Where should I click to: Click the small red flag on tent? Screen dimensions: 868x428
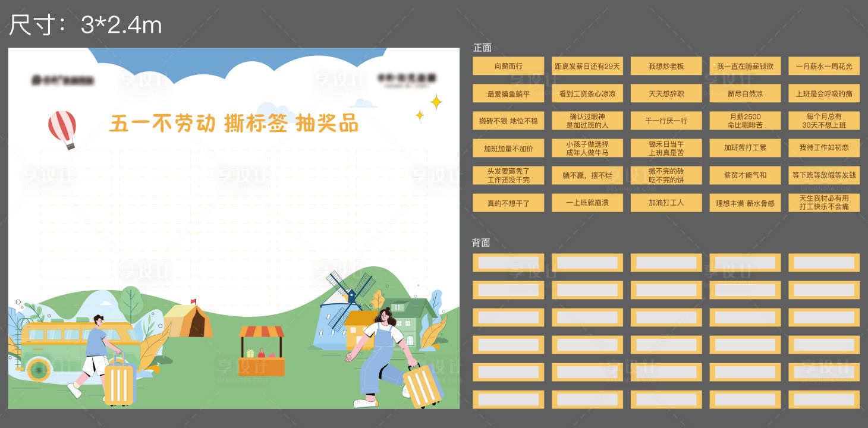pos(193,301)
